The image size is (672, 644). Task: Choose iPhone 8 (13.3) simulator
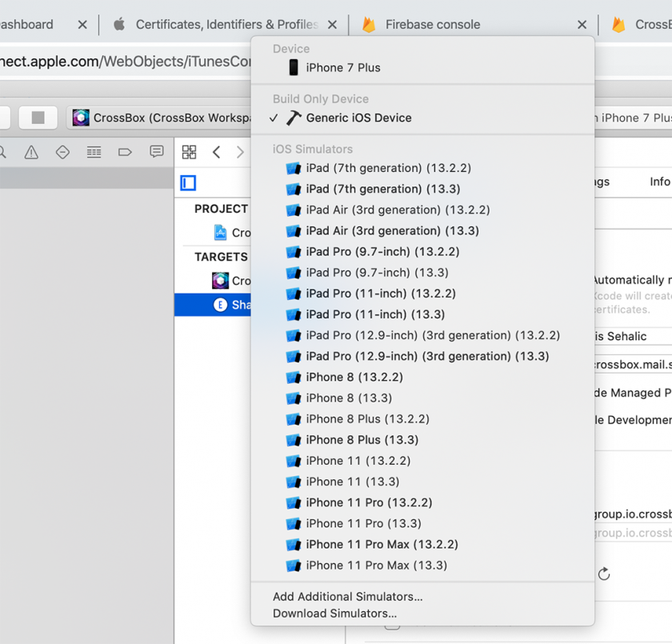pos(422,398)
